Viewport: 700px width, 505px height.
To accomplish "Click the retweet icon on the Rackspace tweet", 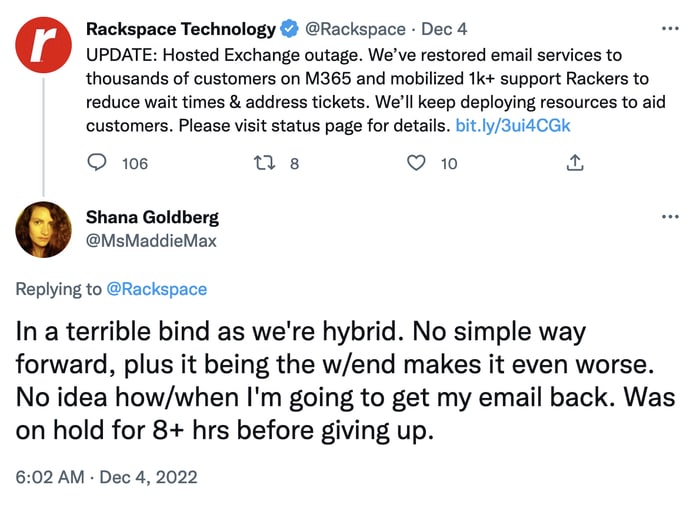I will coord(264,163).
